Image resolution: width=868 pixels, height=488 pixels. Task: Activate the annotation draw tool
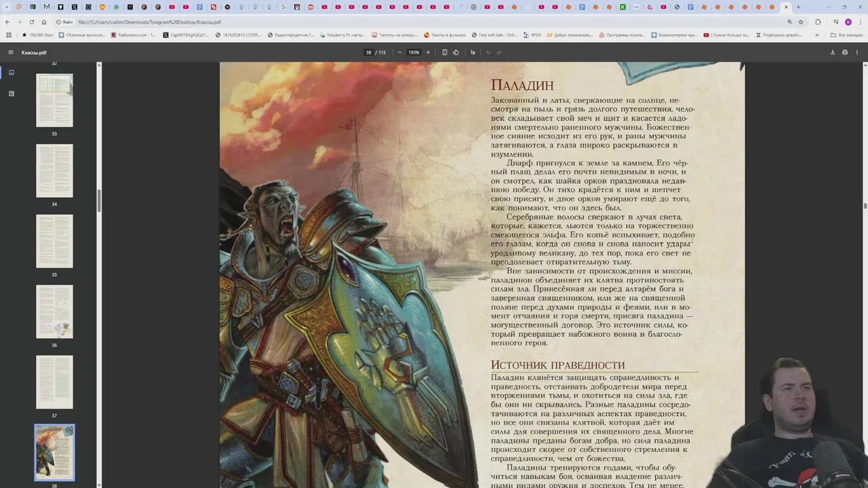tap(473, 52)
